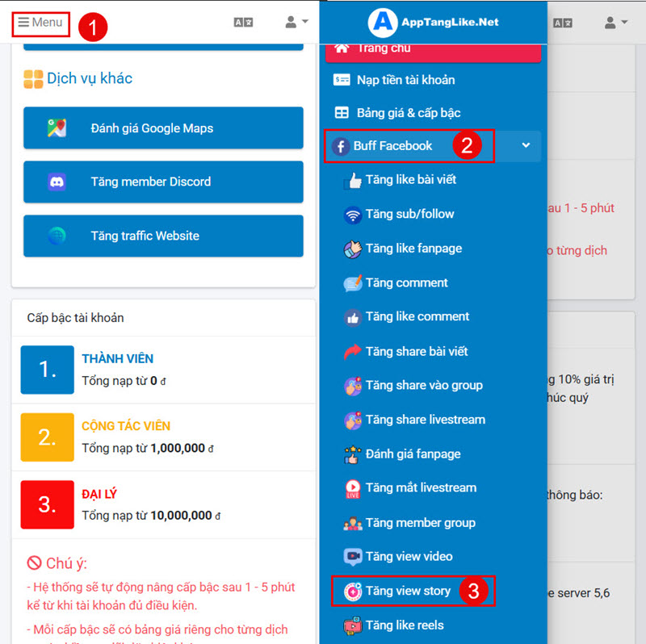Open Bảng giá & cấp bậc menu item
The width and height of the screenshot is (646, 644).
(433, 113)
